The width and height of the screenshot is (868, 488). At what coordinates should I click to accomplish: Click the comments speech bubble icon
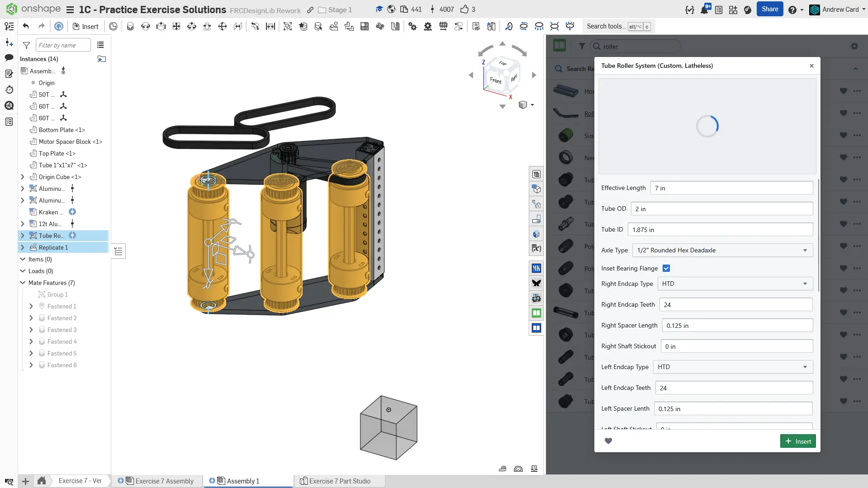click(9, 57)
